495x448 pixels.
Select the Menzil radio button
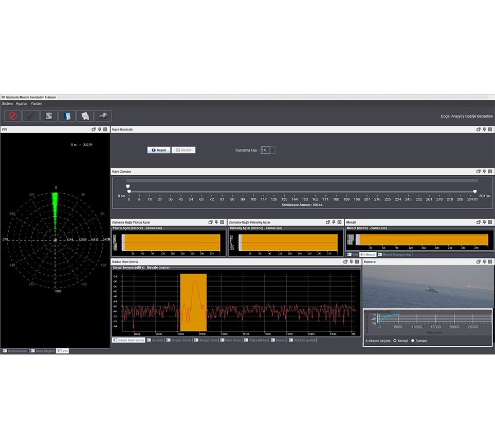coord(395,341)
